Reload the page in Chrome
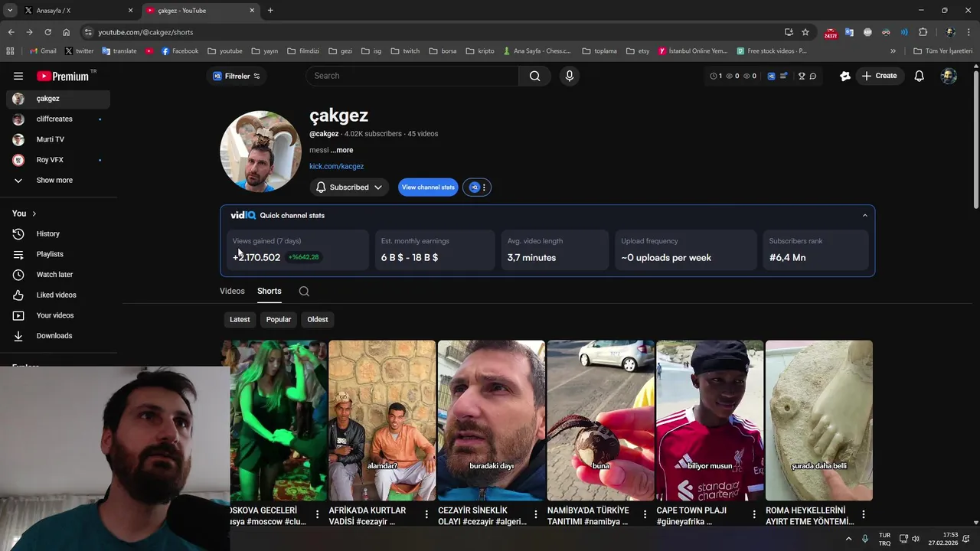980x551 pixels. pyautogui.click(x=47, y=32)
